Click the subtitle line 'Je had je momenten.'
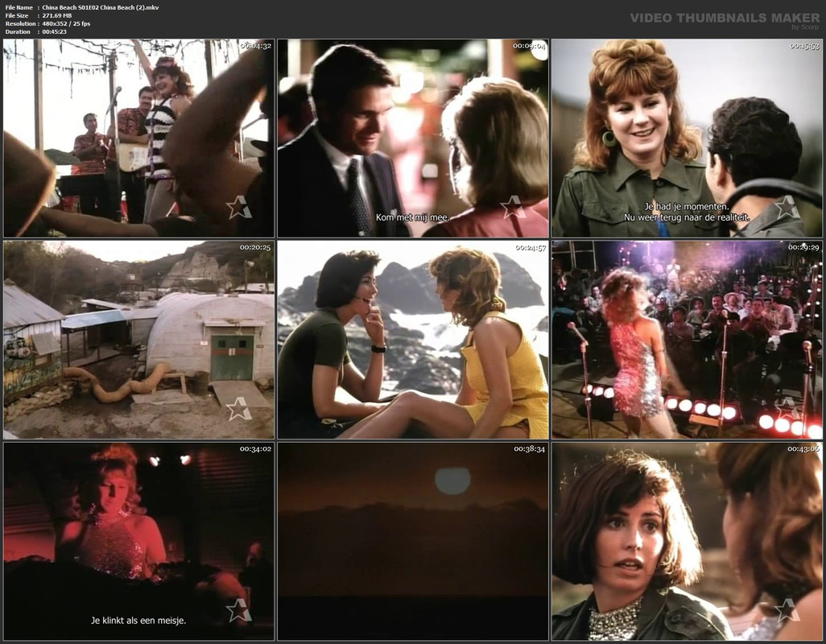826x644 pixels. click(x=687, y=206)
